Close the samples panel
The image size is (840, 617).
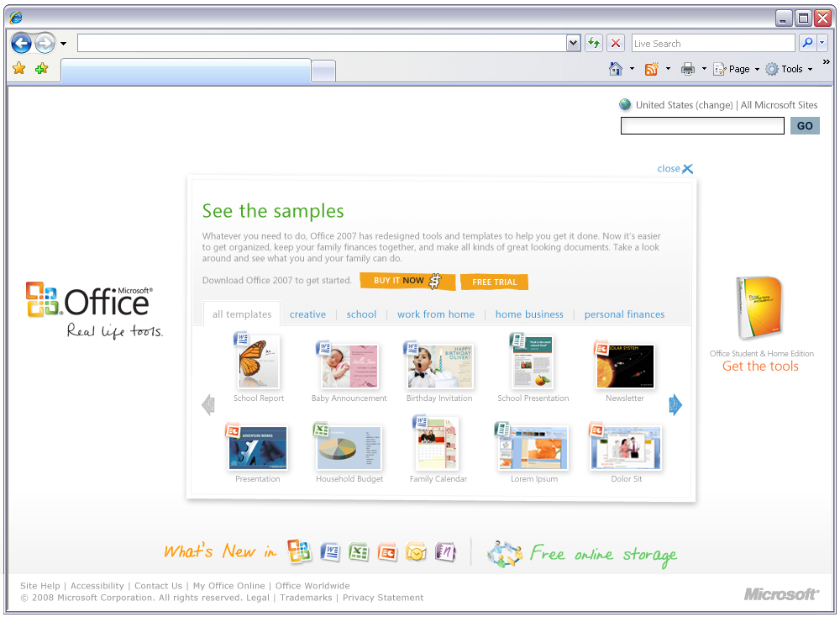click(675, 168)
